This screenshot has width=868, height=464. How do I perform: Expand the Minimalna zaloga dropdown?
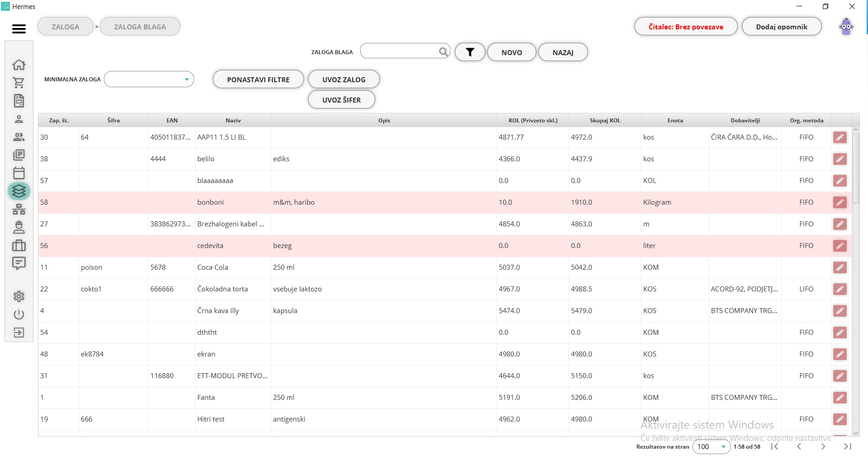pos(149,79)
